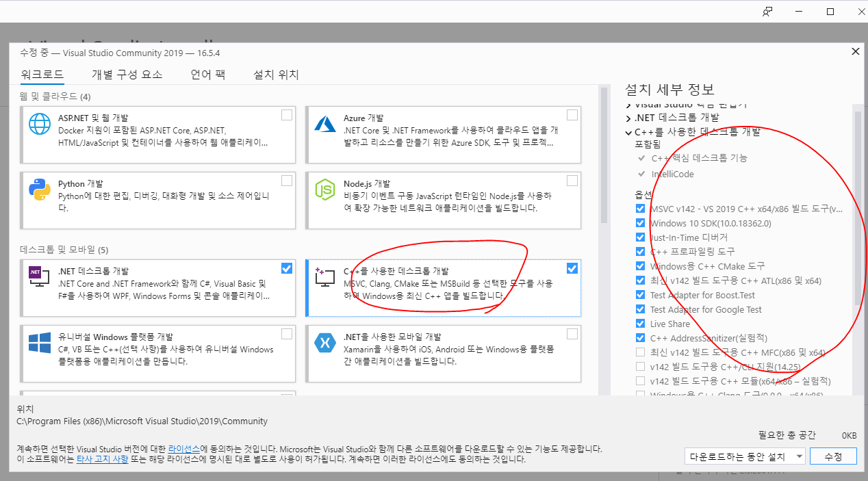Click the C++ desktop development icon
Screen dimensions: 868x481
pos(324,278)
